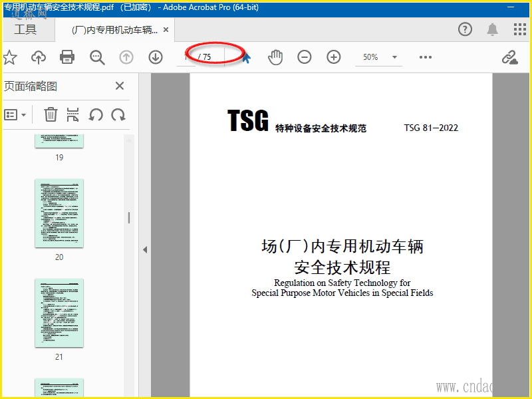Screen dimensions: 532x399
Task: Select the page 21 thumbnail
Action: [59, 313]
